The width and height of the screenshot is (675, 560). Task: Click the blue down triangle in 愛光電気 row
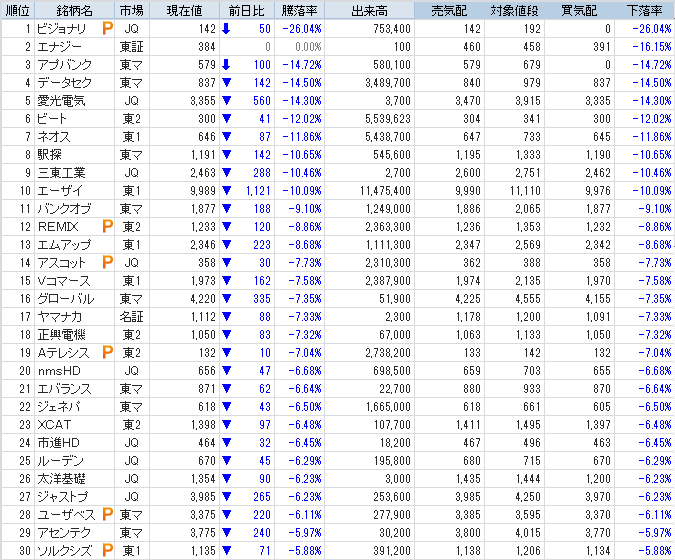pyautogui.click(x=226, y=100)
